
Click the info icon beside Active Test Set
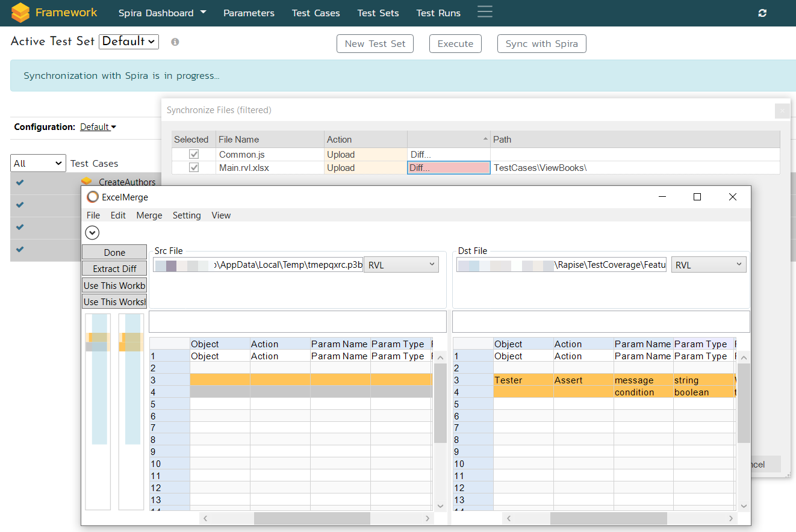pyautogui.click(x=175, y=42)
